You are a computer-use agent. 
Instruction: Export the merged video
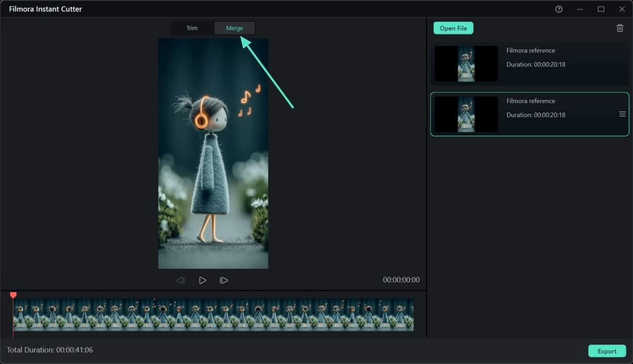(607, 351)
